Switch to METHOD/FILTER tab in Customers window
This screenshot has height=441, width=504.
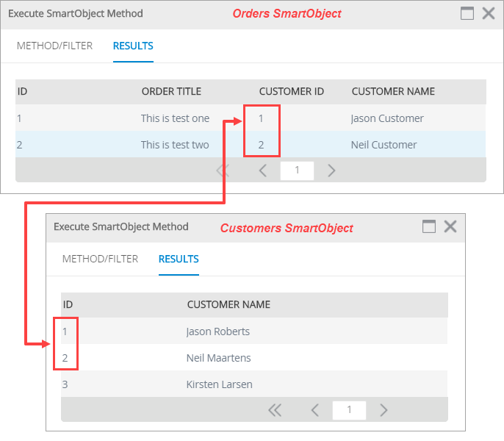pos(100,259)
